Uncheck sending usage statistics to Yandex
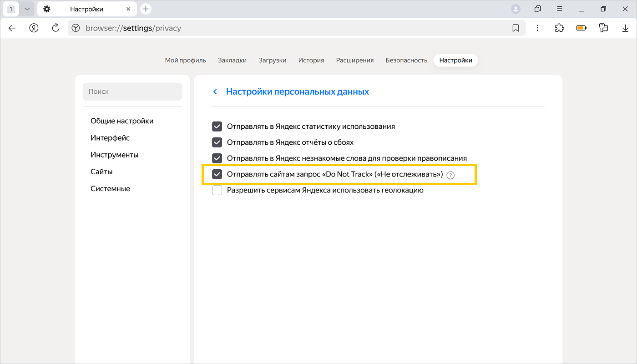637x364 pixels. click(217, 126)
